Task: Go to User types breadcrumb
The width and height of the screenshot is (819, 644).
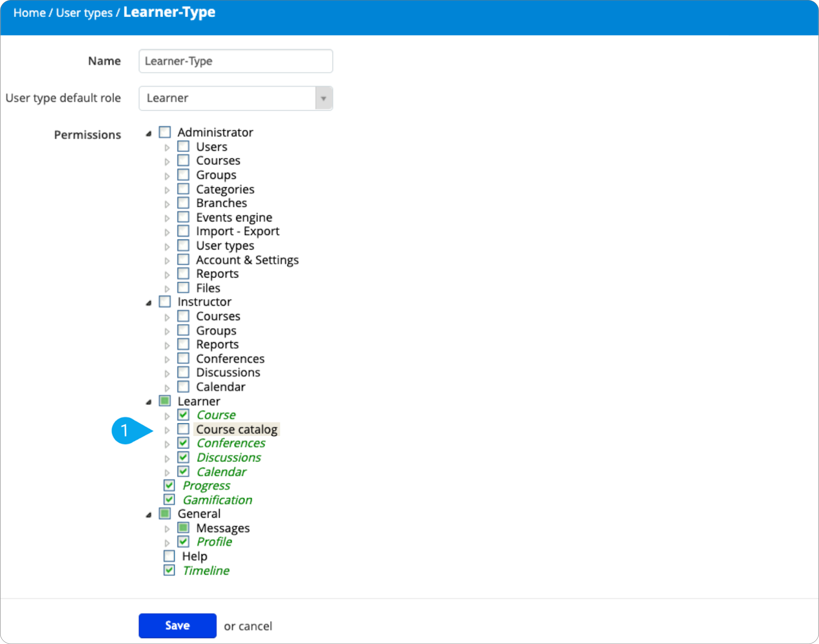Action: pos(84,13)
